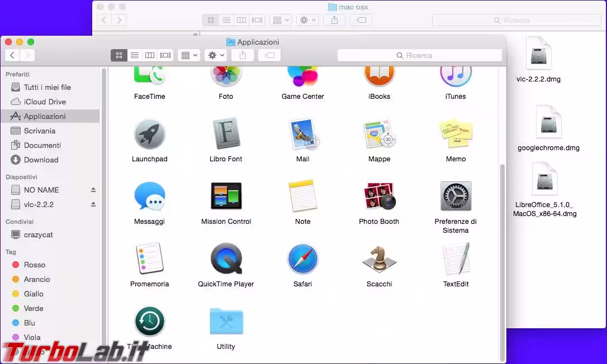Image resolution: width=607 pixels, height=364 pixels.
Task: Click the Ricerca search field
Action: (x=419, y=55)
